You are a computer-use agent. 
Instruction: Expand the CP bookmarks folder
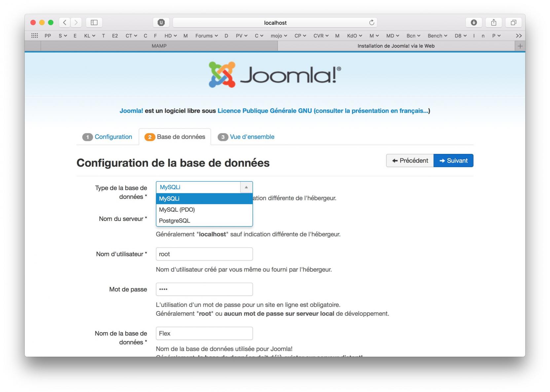point(300,36)
